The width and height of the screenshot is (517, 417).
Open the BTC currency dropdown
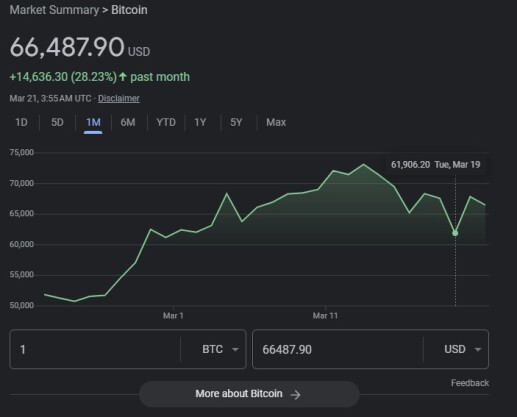(220, 349)
